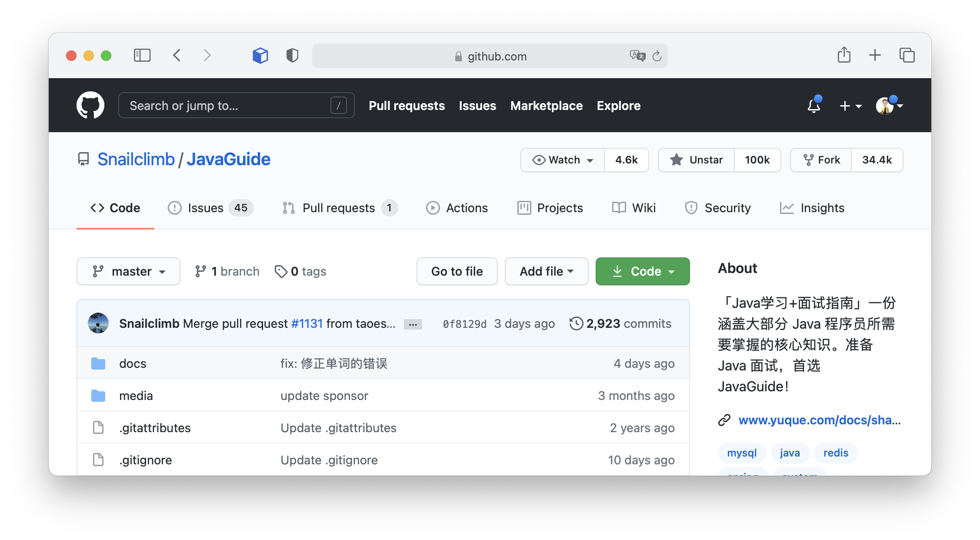Click the blue cube extension icon
Viewport: 980px width, 540px height.
click(x=260, y=55)
